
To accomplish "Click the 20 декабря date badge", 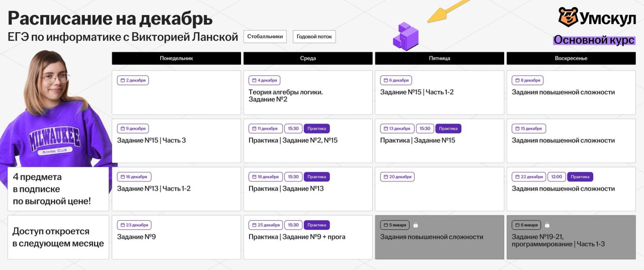I will coord(397,177).
